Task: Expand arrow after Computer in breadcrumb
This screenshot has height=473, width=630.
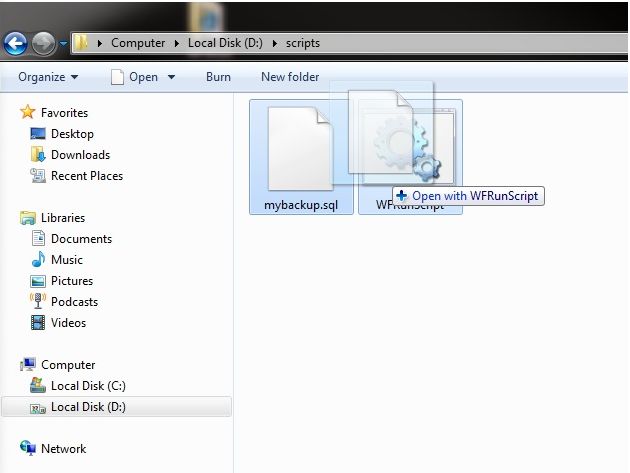Action: (177, 43)
